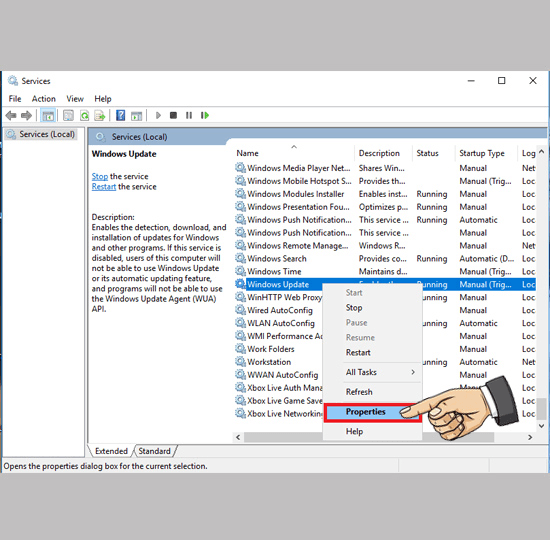Viewport: 550px width, 540px height.
Task: Choose Restart from the context menu
Action: (358, 352)
